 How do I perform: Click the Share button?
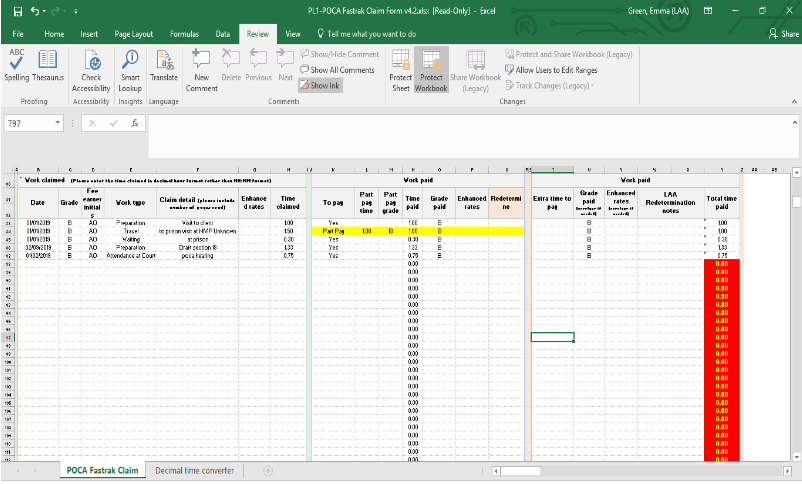coord(784,33)
